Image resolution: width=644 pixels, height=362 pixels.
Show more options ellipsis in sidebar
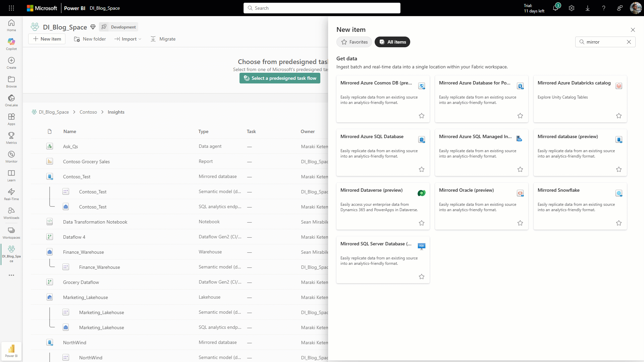point(11,275)
